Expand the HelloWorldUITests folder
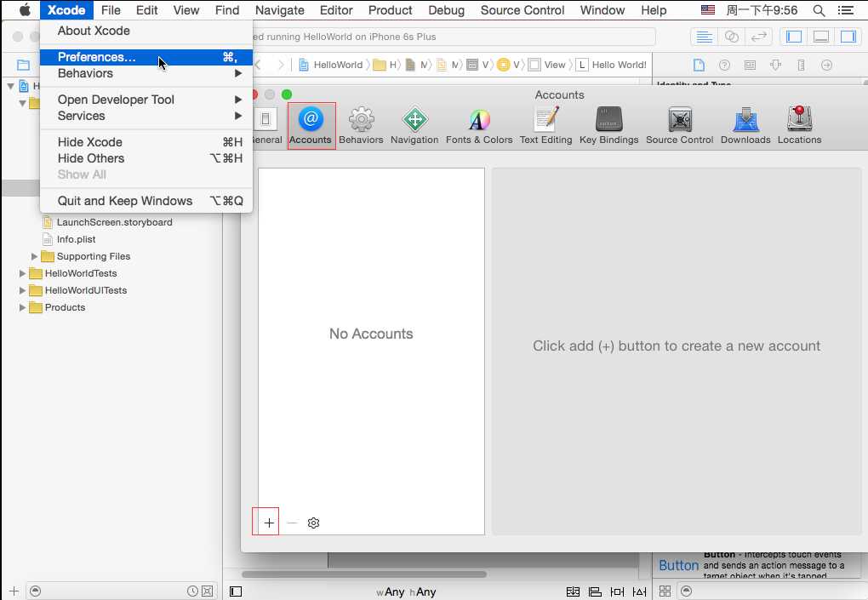868x600 pixels. click(x=22, y=290)
